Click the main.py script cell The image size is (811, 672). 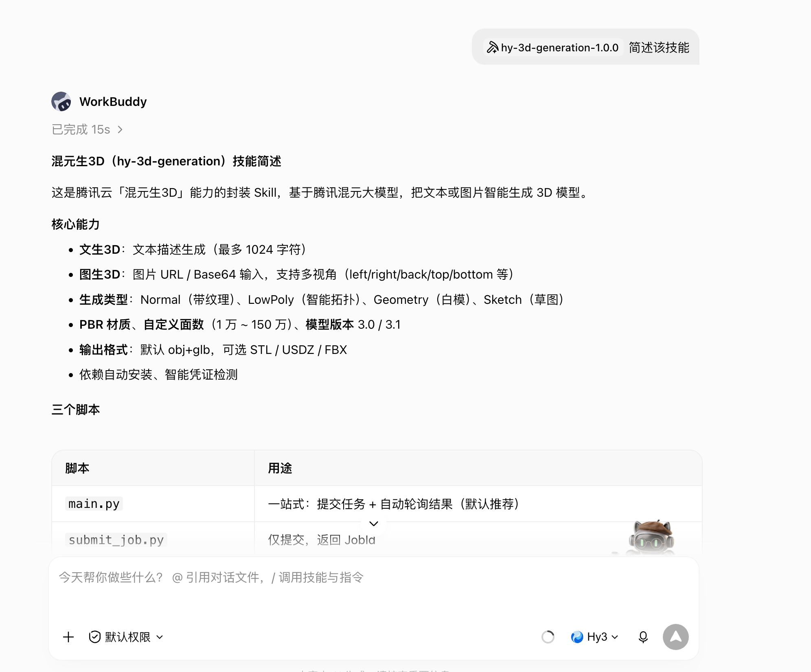tap(153, 504)
